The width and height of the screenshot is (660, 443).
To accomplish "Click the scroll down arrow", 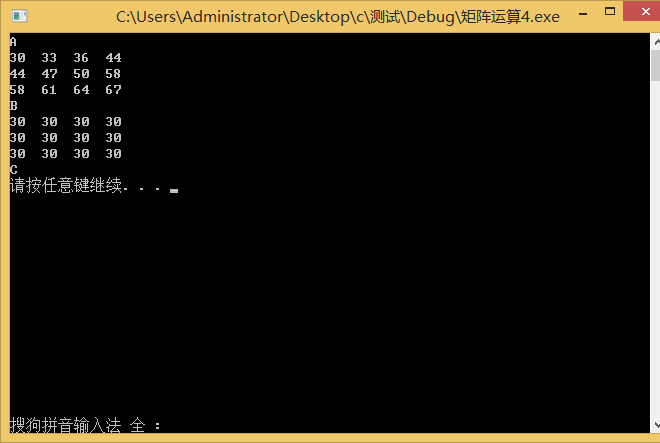I will (656, 424).
